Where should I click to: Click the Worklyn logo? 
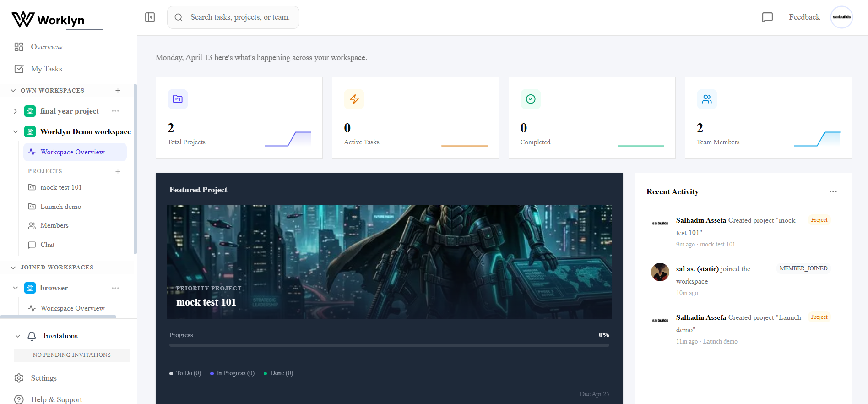pyautogui.click(x=49, y=20)
